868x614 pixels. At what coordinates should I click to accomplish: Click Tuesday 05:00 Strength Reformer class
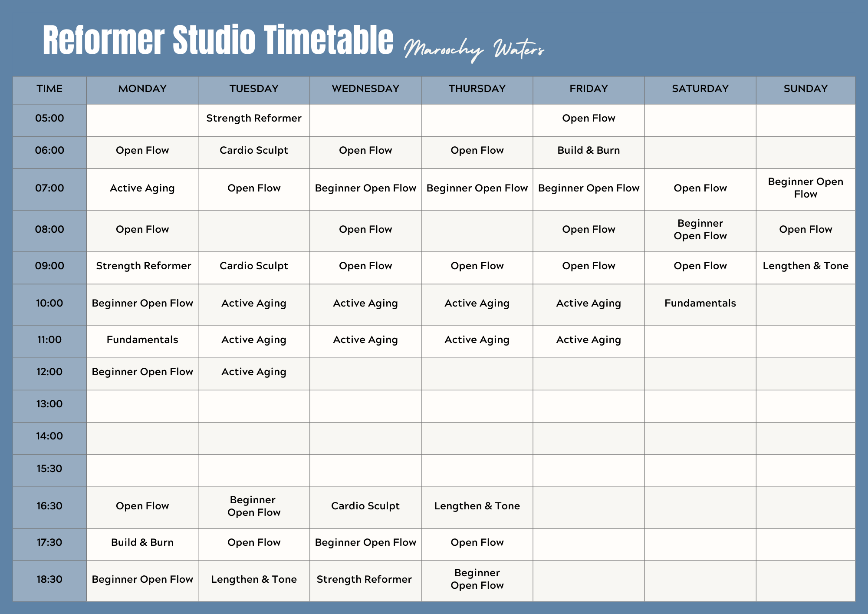[x=254, y=118]
